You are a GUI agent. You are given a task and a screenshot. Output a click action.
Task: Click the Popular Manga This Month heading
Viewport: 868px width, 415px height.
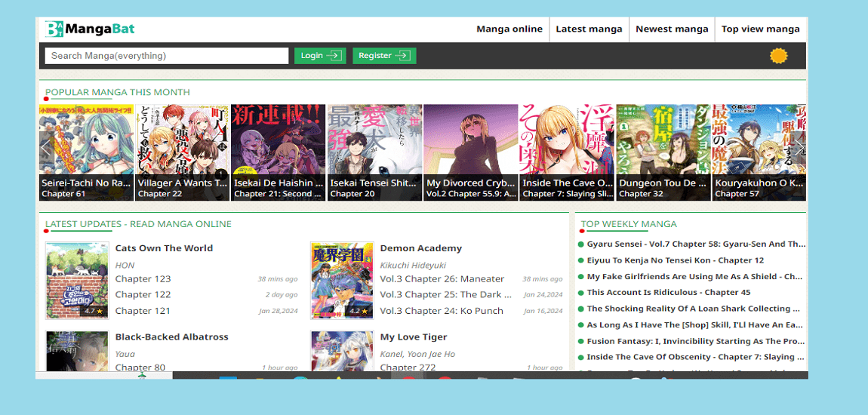coord(117,92)
